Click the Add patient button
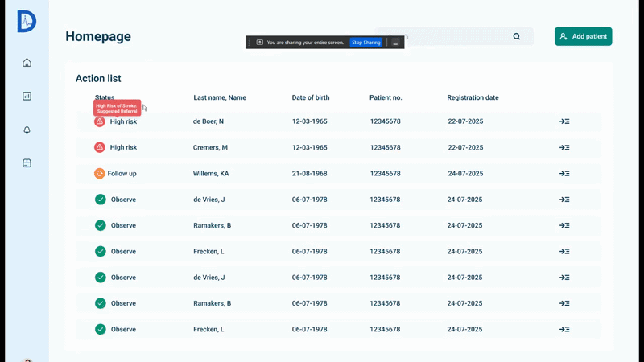This screenshot has height=362, width=644. [x=583, y=36]
